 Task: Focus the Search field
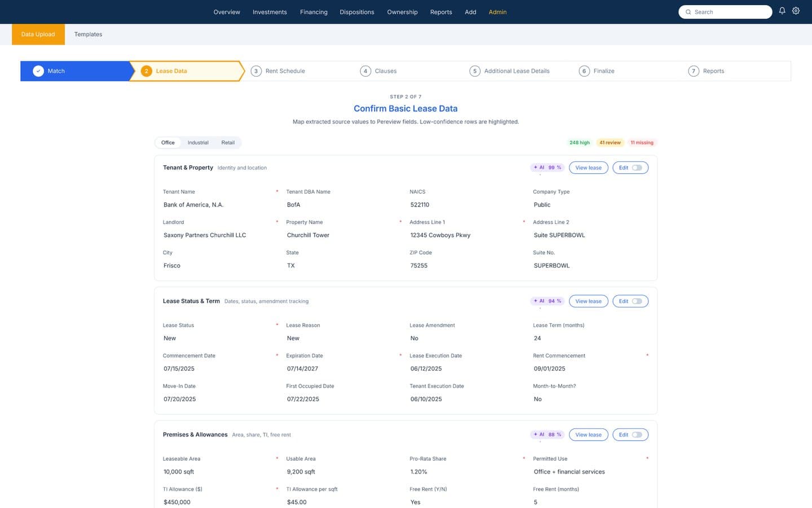(725, 12)
